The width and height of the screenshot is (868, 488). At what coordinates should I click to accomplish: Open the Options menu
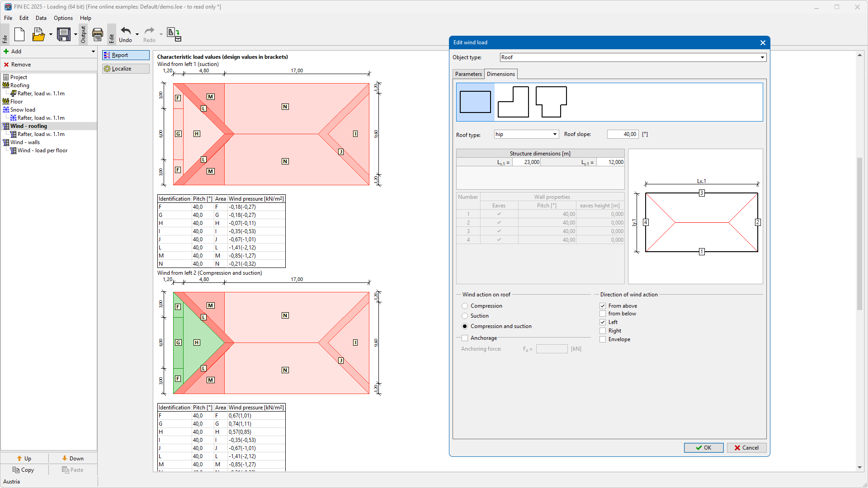pyautogui.click(x=63, y=18)
